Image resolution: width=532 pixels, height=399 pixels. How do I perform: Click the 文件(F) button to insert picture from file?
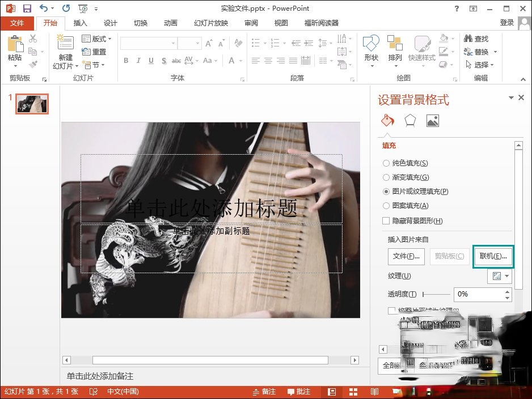(x=406, y=256)
